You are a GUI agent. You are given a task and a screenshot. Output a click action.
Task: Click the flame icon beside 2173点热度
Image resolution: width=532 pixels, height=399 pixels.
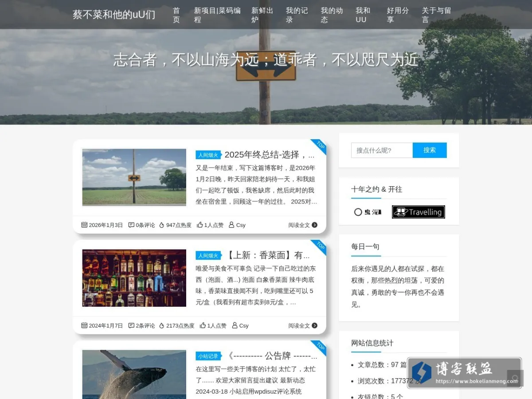[162, 325]
